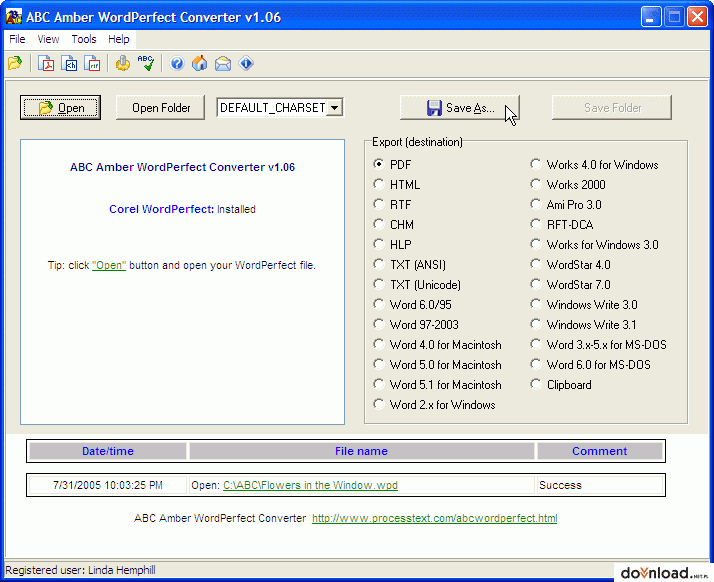Click the "Open" link in the tip text
714x582 pixels.
click(x=109, y=265)
